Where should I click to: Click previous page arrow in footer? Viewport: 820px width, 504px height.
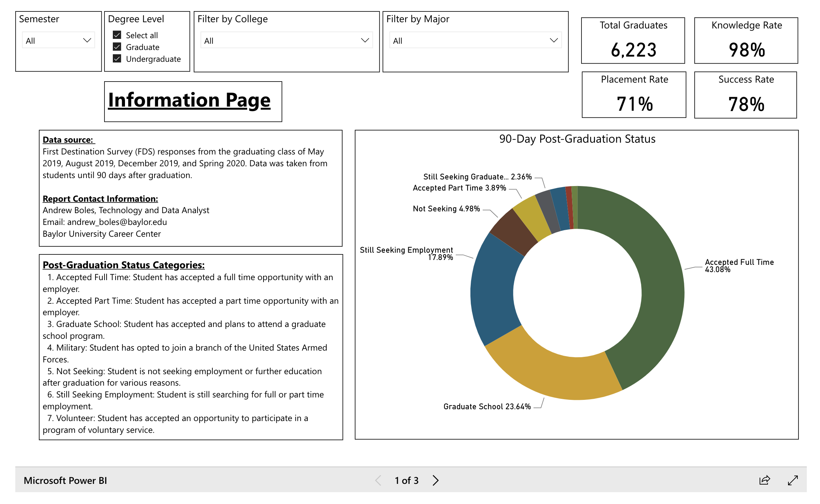[x=378, y=480]
